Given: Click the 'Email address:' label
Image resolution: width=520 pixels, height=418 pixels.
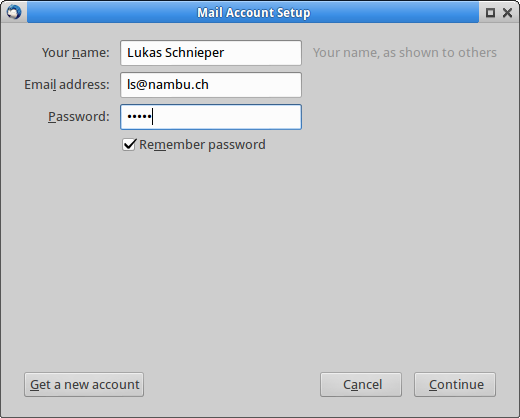Looking at the screenshot, I should coord(67,85).
